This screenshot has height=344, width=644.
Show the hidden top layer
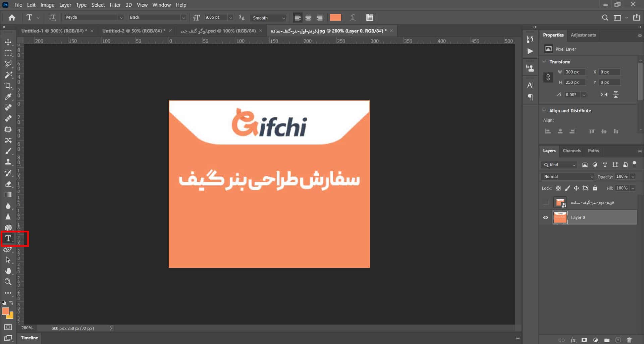pos(546,203)
